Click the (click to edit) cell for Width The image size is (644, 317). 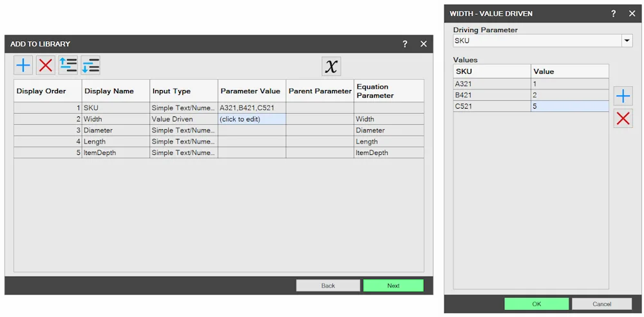click(252, 119)
